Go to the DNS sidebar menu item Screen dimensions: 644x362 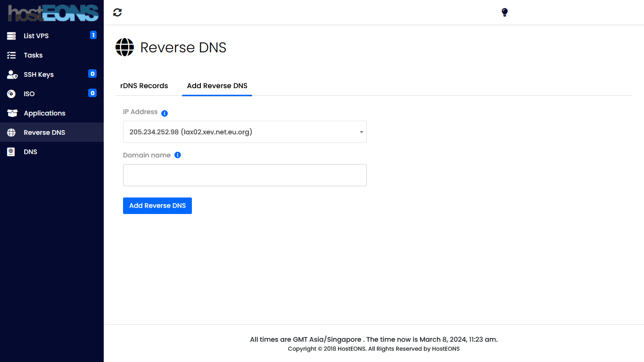(30, 152)
